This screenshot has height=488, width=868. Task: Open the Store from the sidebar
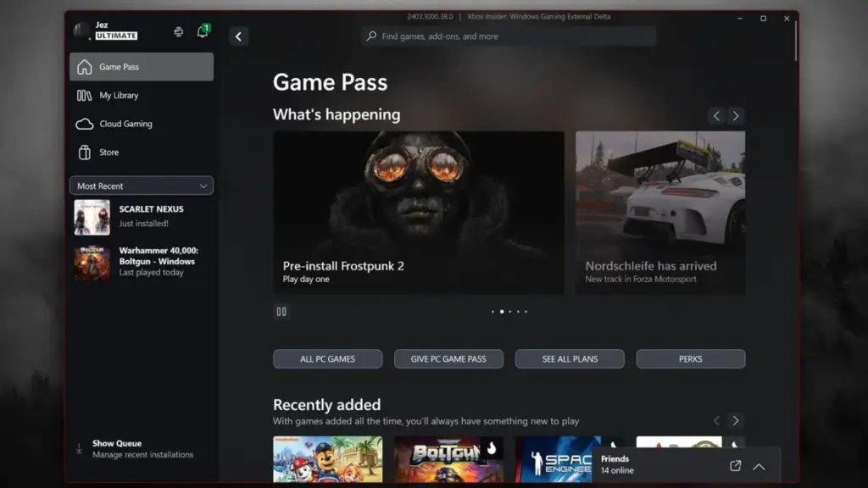click(108, 152)
